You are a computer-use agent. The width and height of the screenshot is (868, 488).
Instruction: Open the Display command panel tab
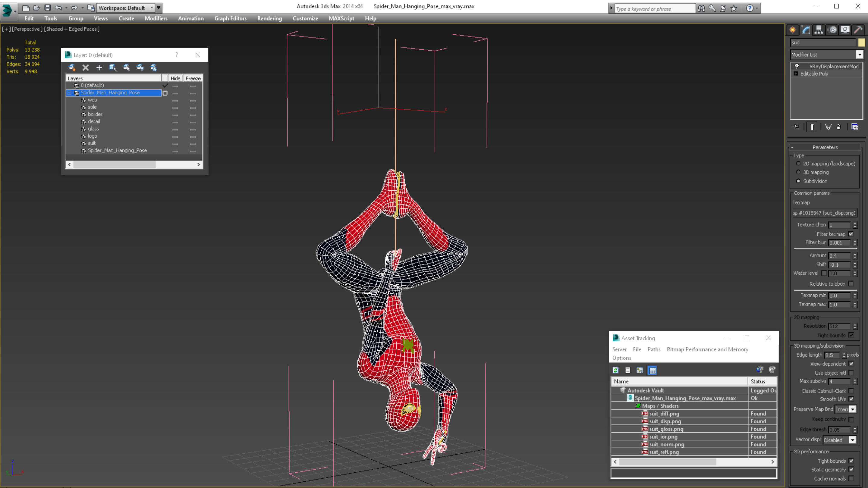click(845, 30)
